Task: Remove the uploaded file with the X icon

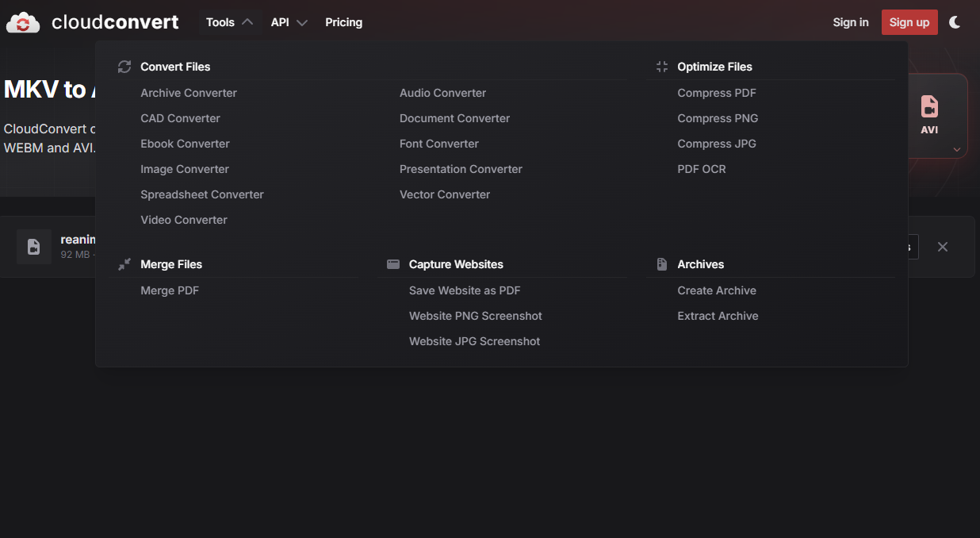Action: [x=943, y=247]
